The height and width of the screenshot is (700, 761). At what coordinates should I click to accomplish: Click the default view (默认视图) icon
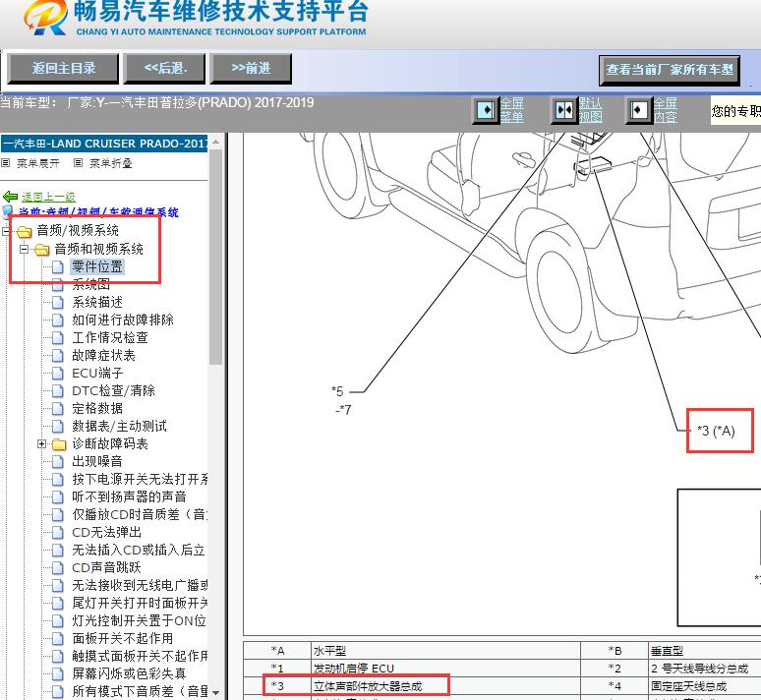click(564, 110)
